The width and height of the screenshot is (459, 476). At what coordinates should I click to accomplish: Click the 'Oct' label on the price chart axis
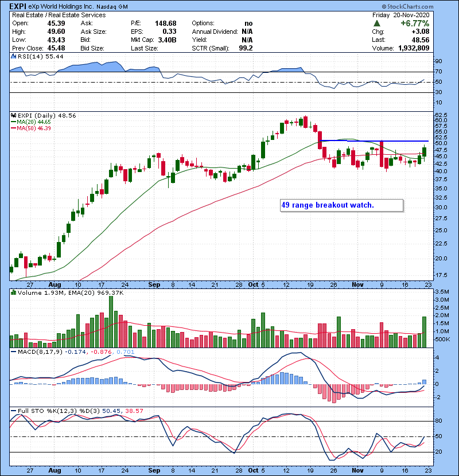coord(253,284)
